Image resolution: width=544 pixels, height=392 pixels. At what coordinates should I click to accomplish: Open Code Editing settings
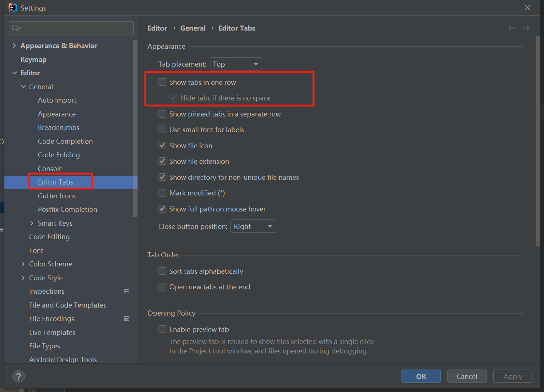(x=50, y=237)
